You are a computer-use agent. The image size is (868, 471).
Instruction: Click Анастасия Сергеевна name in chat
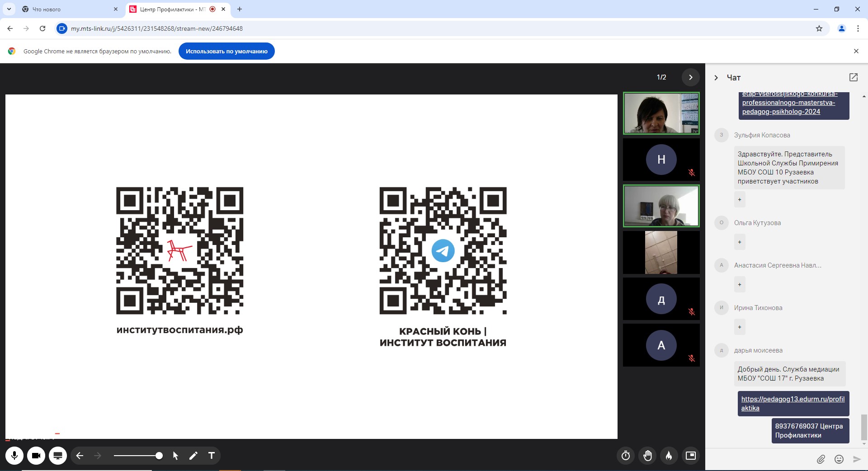778,265
